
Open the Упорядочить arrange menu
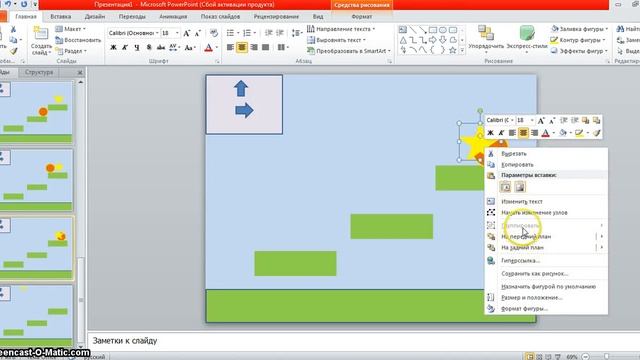click(486, 40)
